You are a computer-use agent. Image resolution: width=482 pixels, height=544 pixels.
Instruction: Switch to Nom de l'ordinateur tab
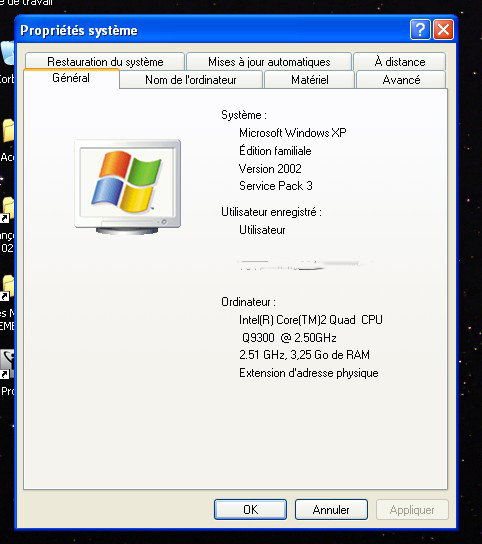tap(191, 80)
